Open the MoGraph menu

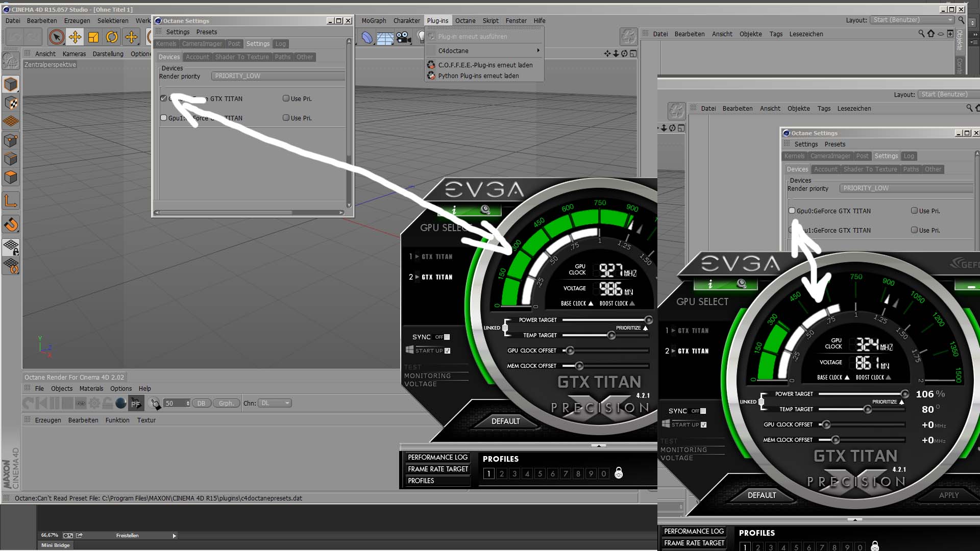[374, 21]
